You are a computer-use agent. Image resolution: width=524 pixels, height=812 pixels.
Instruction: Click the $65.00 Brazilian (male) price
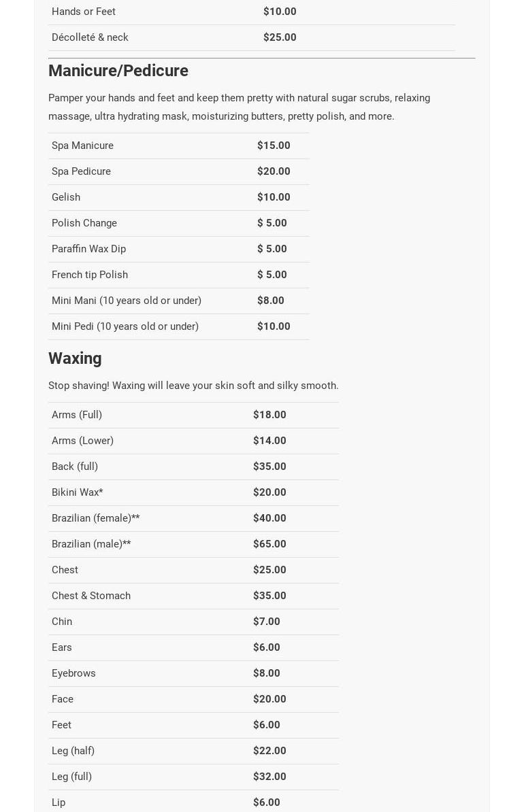coord(269,544)
